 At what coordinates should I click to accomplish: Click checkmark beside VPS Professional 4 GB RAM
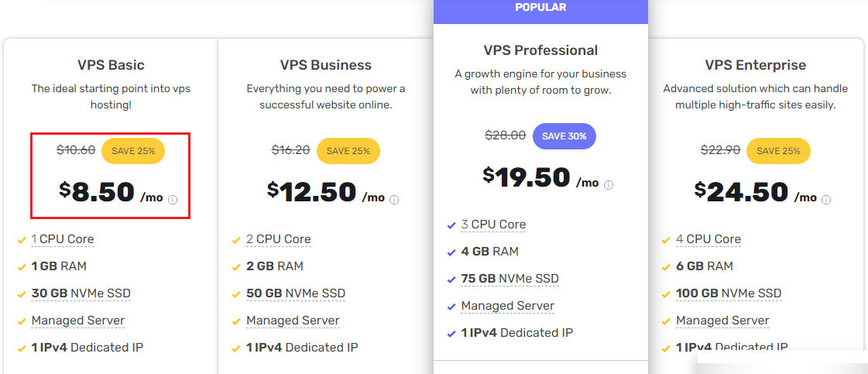tap(451, 253)
